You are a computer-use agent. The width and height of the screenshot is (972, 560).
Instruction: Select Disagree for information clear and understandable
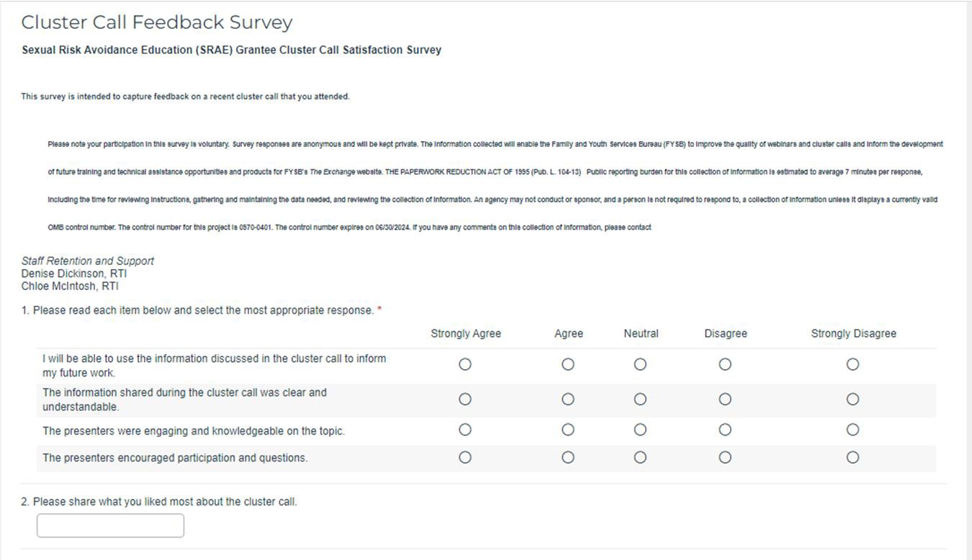[x=725, y=399]
